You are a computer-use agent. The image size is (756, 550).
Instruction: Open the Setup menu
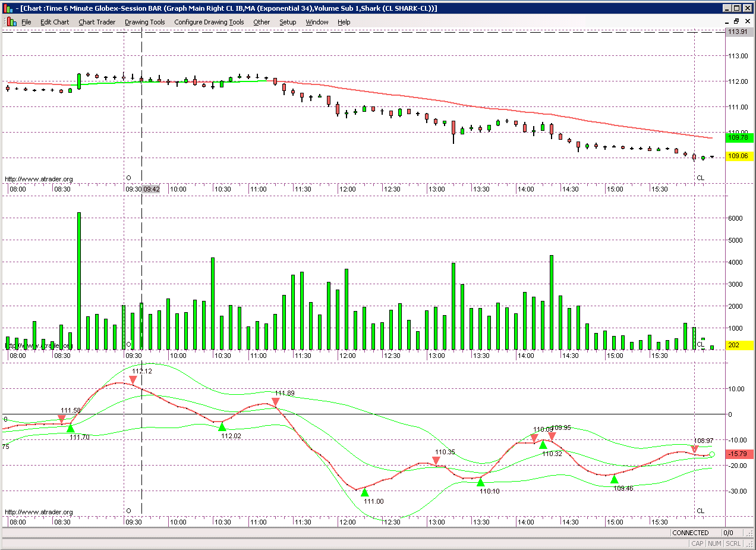pos(288,22)
